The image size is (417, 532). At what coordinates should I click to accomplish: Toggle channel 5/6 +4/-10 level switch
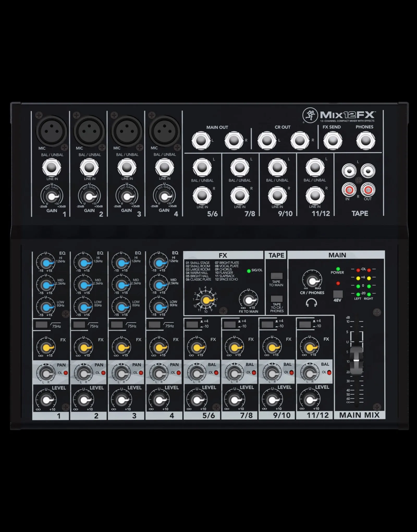point(192,325)
